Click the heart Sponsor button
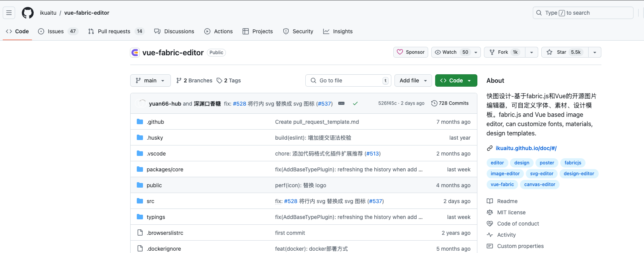 (411, 52)
